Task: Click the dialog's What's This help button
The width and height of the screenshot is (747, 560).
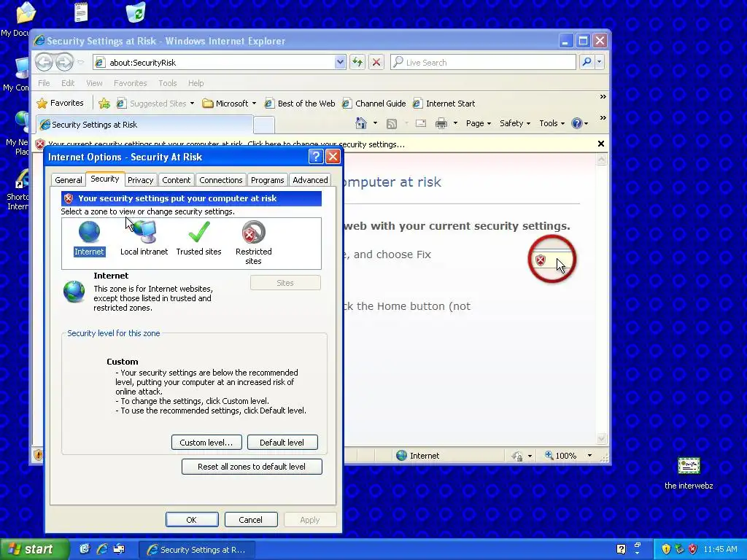Action: [x=316, y=156]
